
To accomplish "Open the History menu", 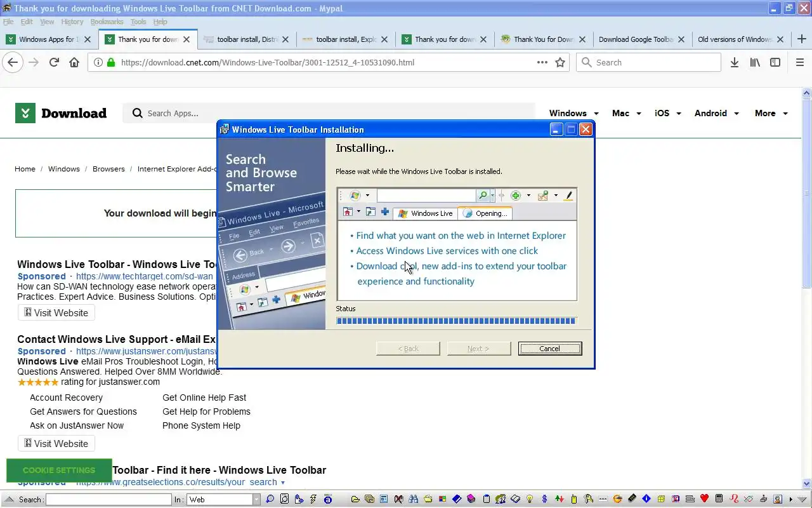I will (72, 22).
